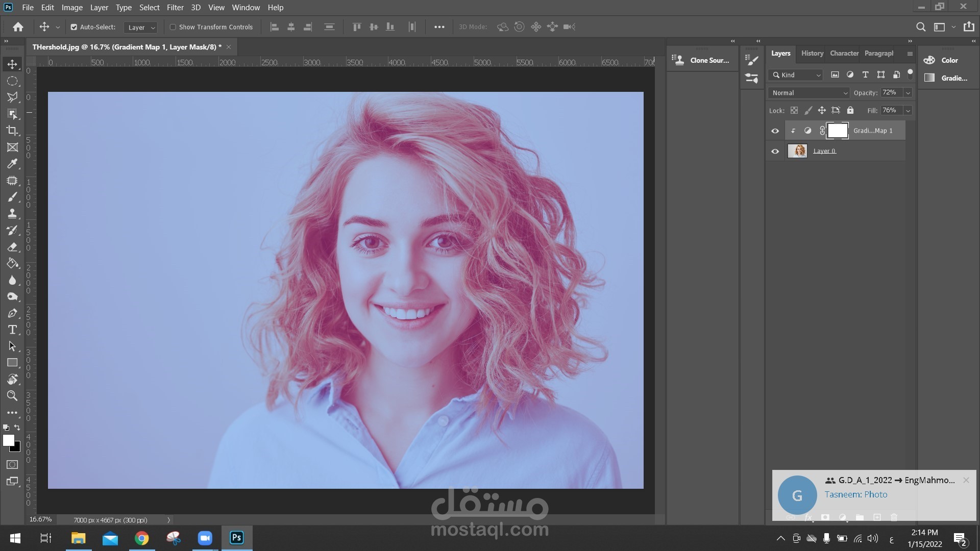Select the Crop tool

[12, 131]
